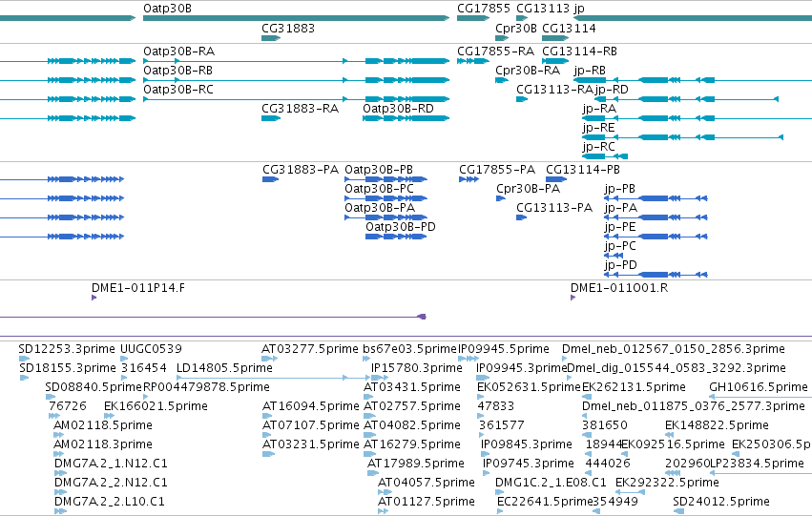Viewport: 812px width, 516px height.
Task: Select the Cpr30B gene label
Action: pos(516,29)
